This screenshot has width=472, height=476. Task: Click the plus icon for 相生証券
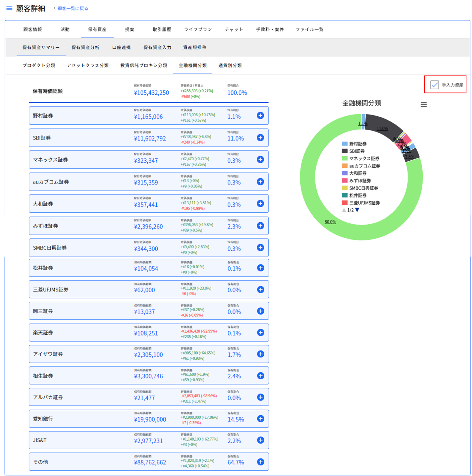(260, 376)
